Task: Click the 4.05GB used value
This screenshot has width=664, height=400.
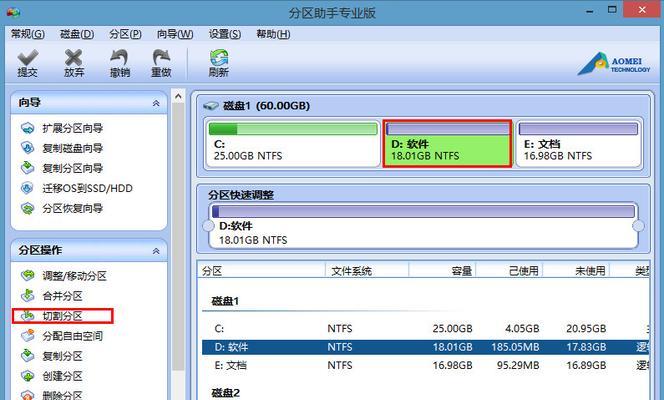Action: 522,328
